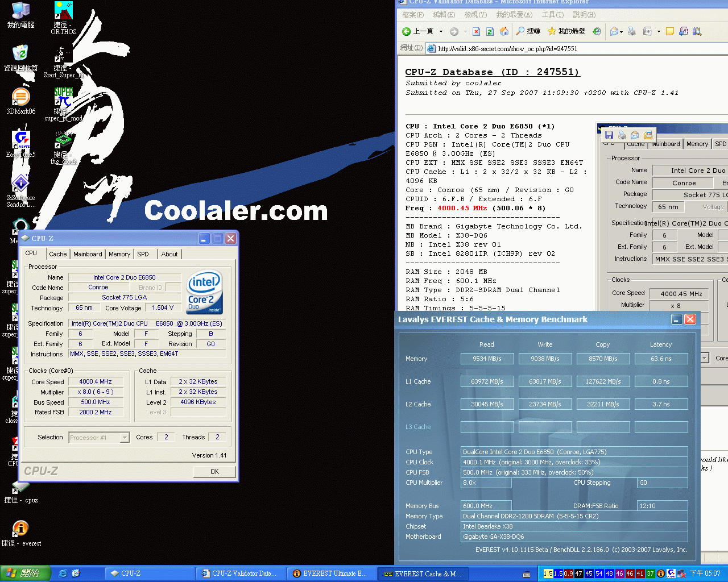728x582 pixels.
Task: Open the 說明(H) menu in Internet Explorer
Action: tap(585, 15)
